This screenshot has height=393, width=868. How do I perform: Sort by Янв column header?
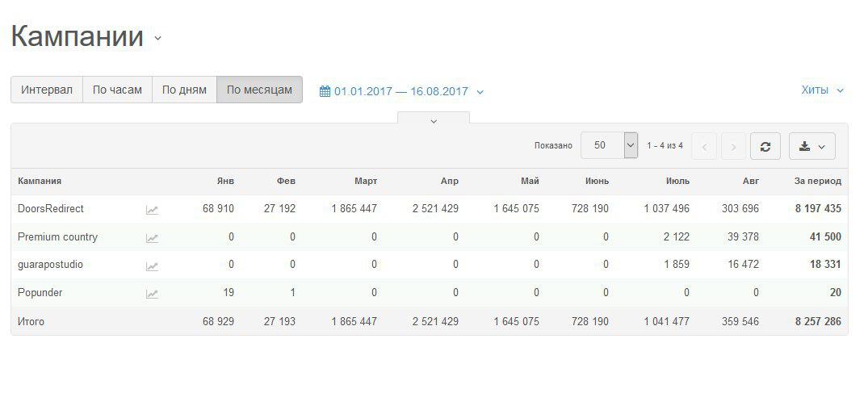[x=225, y=181]
